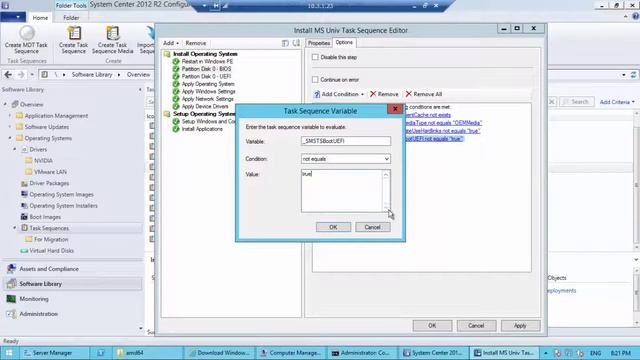640x360 pixels.
Task: Select Partition Disk 0 - UEFI step
Action: pos(206,76)
